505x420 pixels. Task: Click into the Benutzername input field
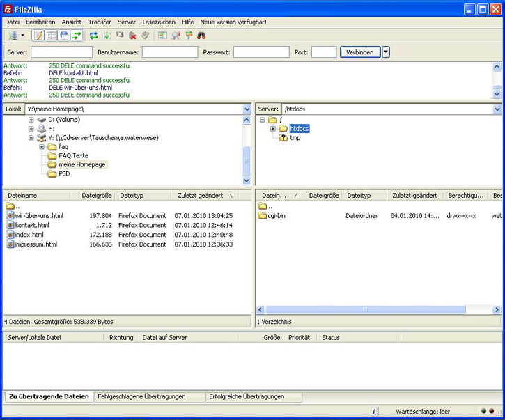point(170,52)
